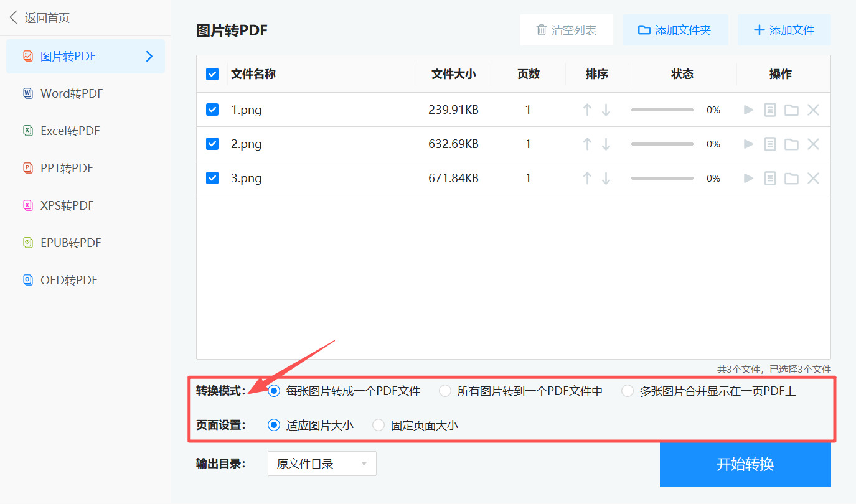Move 3.png up using the up arrow
This screenshot has width=856, height=504.
[x=586, y=178]
